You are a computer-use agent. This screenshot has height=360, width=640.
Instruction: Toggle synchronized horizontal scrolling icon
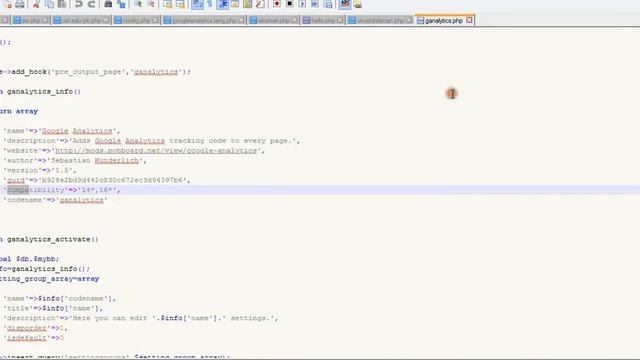coord(180,4)
